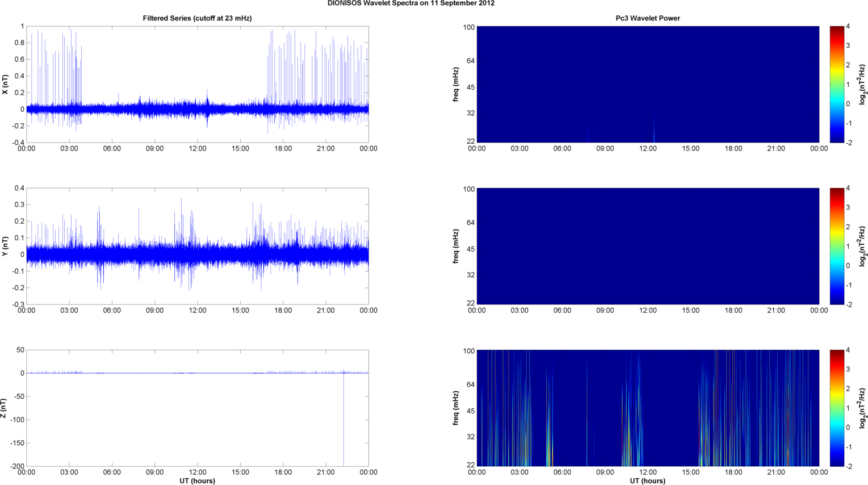Click the "50" tick on the Z axis
The image size is (868, 485).
20,350
